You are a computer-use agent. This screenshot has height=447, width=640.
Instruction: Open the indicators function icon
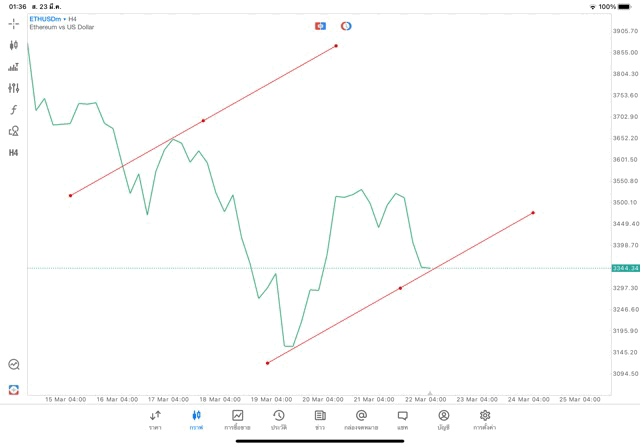coord(14,109)
